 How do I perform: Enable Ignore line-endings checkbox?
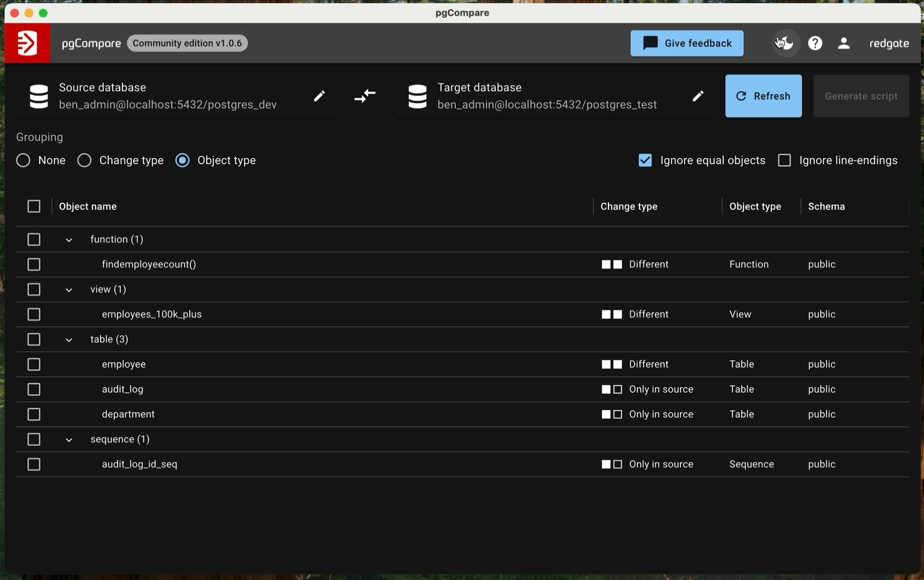point(784,160)
